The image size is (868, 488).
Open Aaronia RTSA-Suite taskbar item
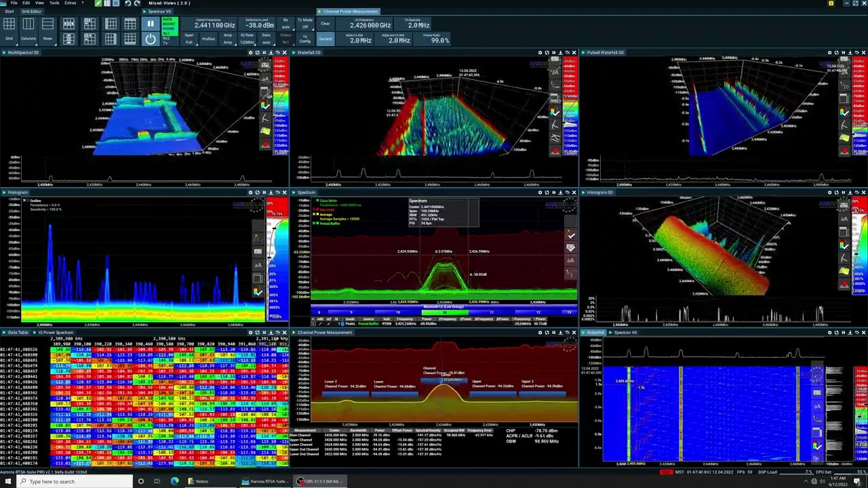(x=266, y=481)
